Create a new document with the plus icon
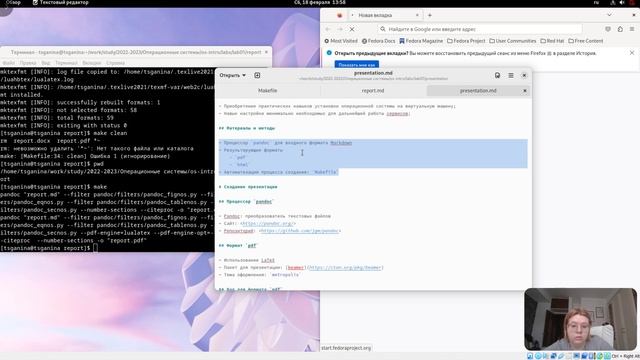The image size is (640, 360). 257,76
